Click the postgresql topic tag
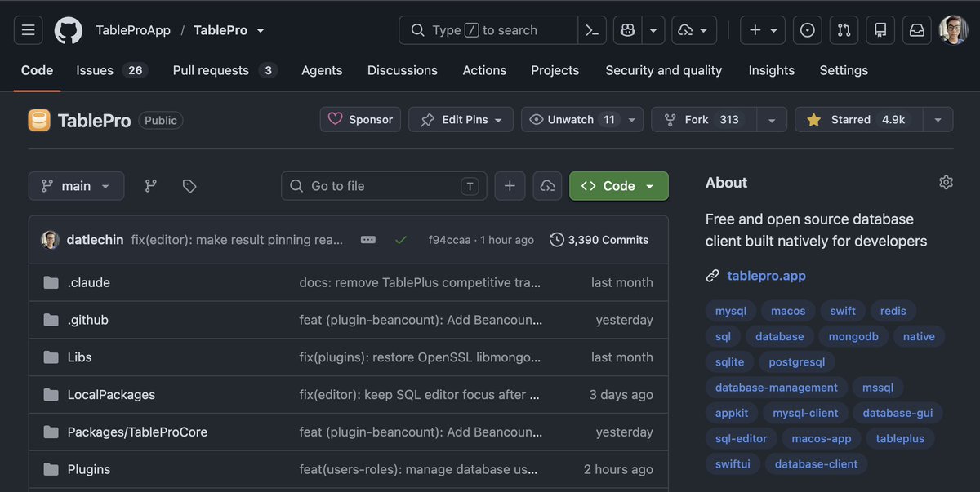980x492 pixels. [797, 361]
